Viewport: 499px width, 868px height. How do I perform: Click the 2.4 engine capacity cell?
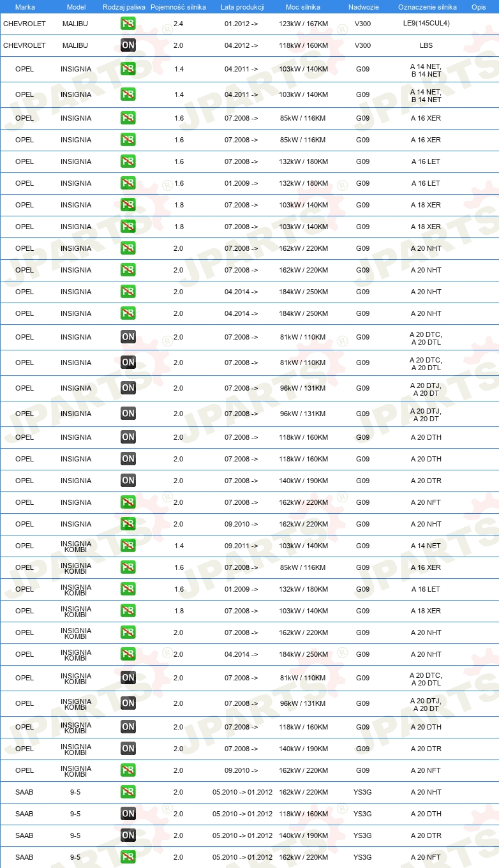click(x=179, y=24)
